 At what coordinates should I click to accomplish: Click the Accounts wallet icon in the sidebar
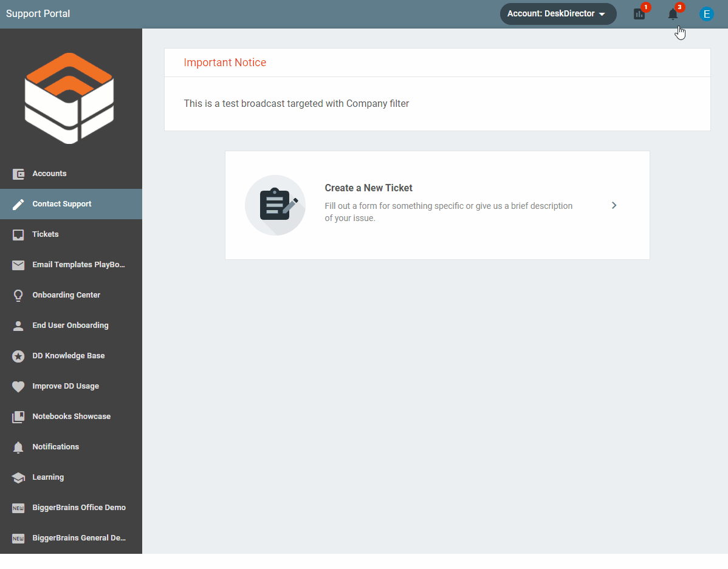(18, 174)
